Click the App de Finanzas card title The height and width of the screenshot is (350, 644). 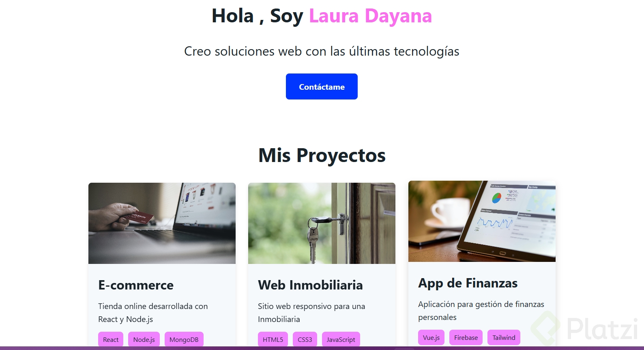(468, 283)
